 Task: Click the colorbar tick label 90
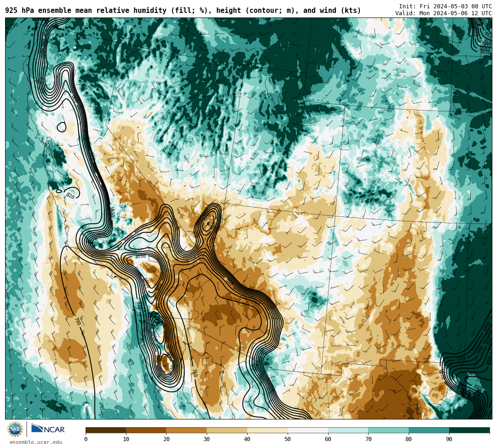(x=449, y=439)
